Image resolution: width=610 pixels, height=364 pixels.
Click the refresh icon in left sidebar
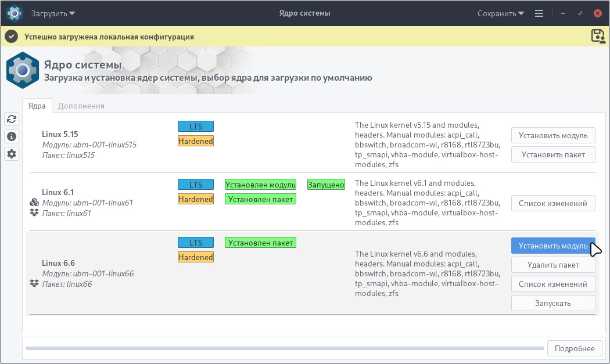12,119
